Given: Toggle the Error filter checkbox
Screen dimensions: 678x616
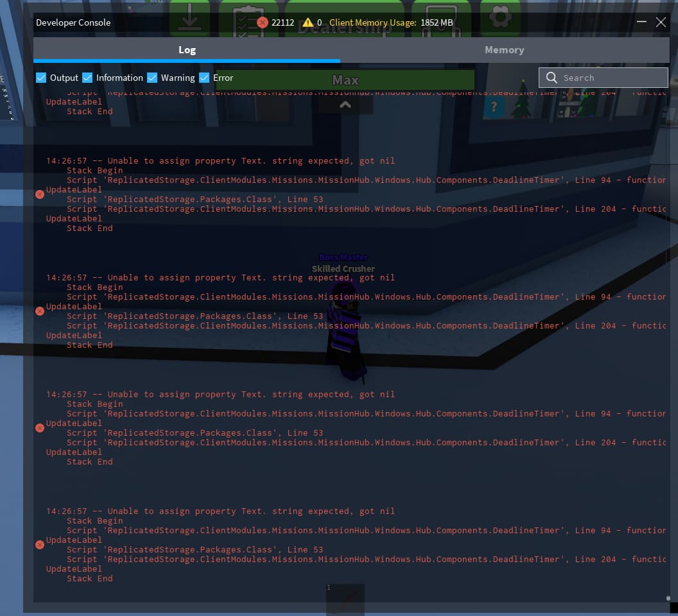Looking at the screenshot, I should [204, 78].
